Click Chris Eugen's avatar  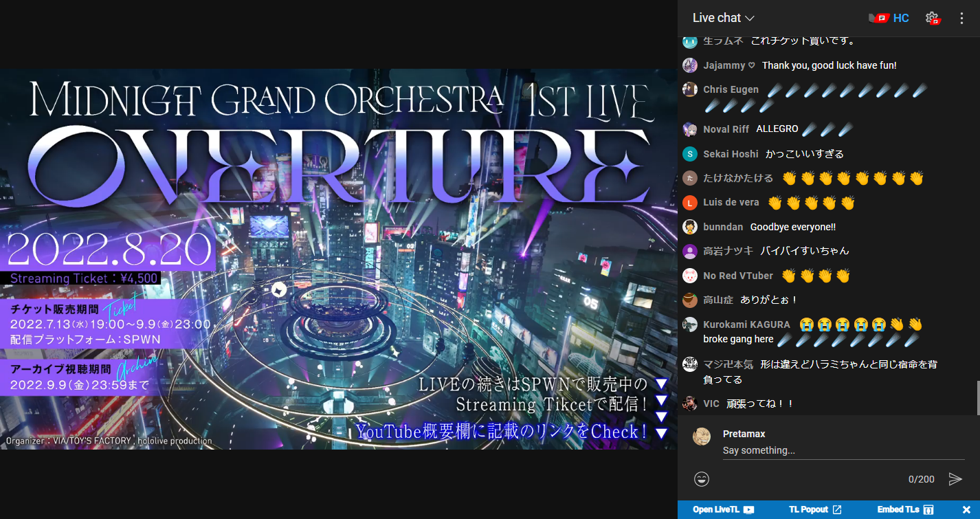tap(690, 89)
